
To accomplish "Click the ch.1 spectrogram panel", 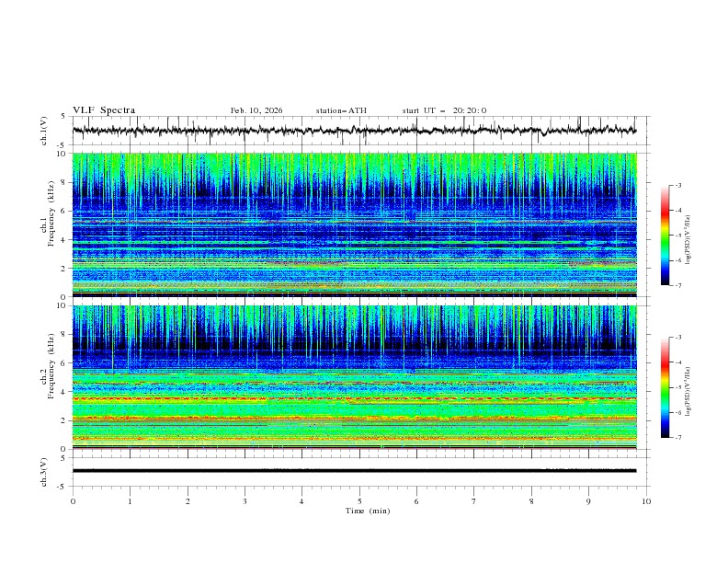I will point(355,224).
